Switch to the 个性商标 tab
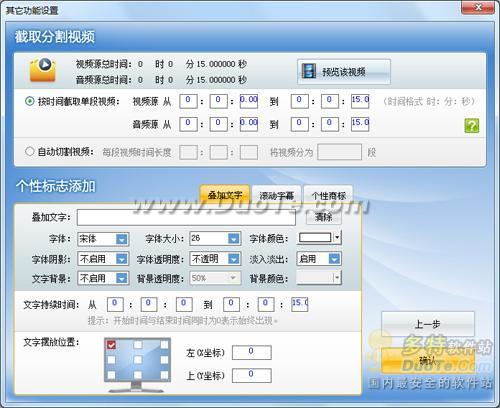 (x=328, y=195)
